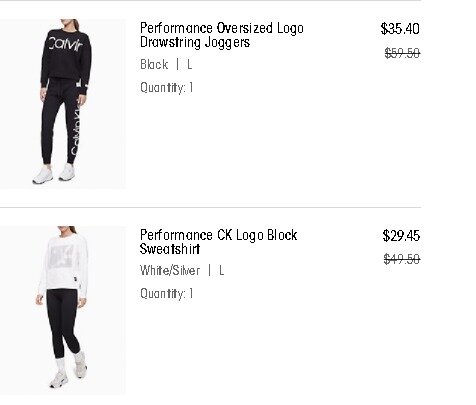Select the White/Silver color label
The width and height of the screenshot is (476, 405).
[x=170, y=270]
